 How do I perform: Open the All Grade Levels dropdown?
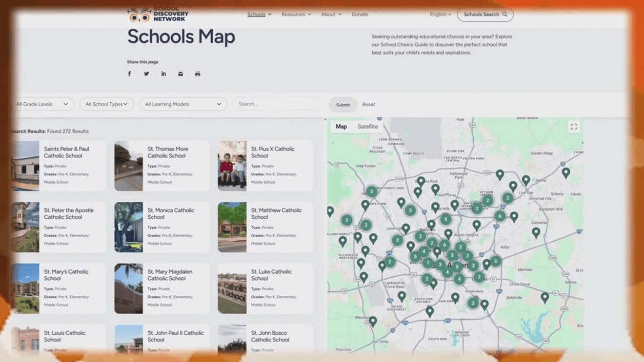42,104
